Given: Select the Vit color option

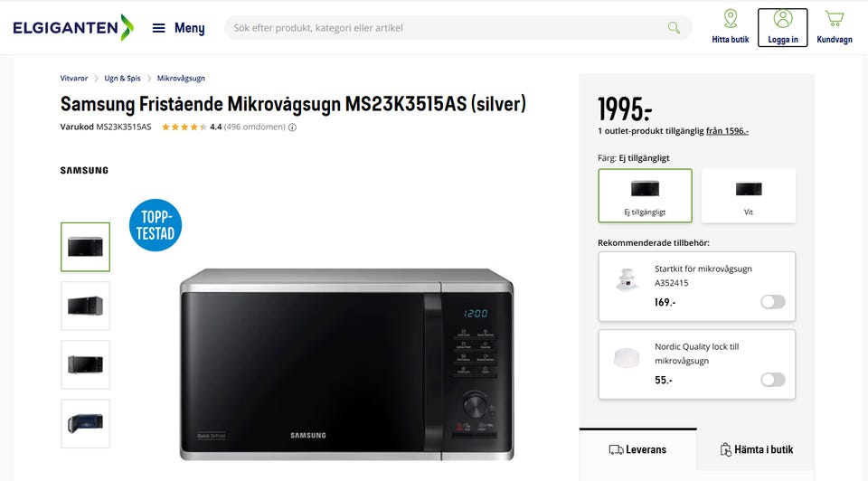Looking at the screenshot, I should [x=749, y=196].
